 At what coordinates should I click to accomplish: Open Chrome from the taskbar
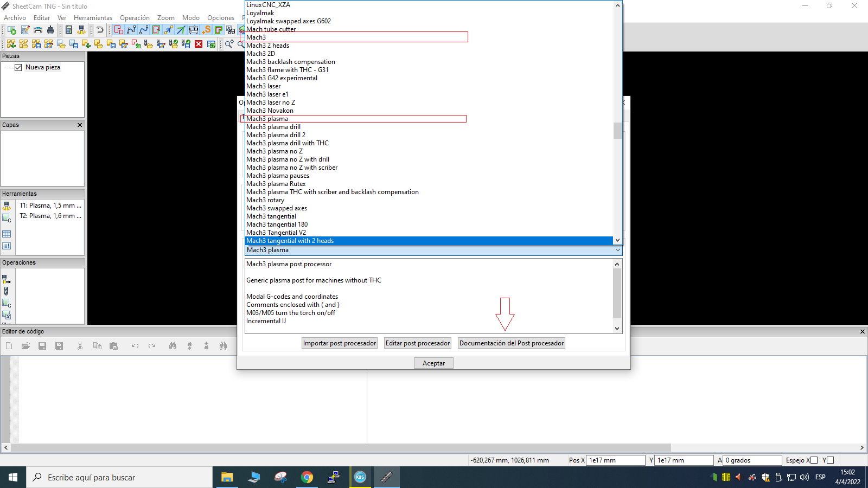pyautogui.click(x=307, y=477)
